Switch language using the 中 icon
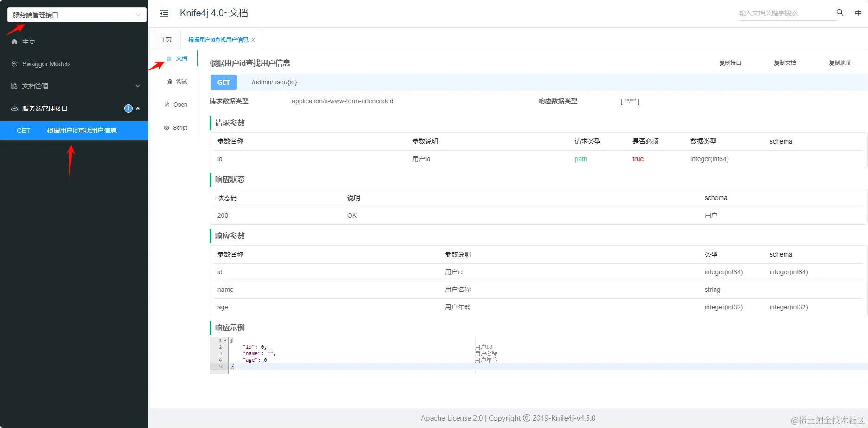Screen dimensions: 868x428 [x=858, y=13]
